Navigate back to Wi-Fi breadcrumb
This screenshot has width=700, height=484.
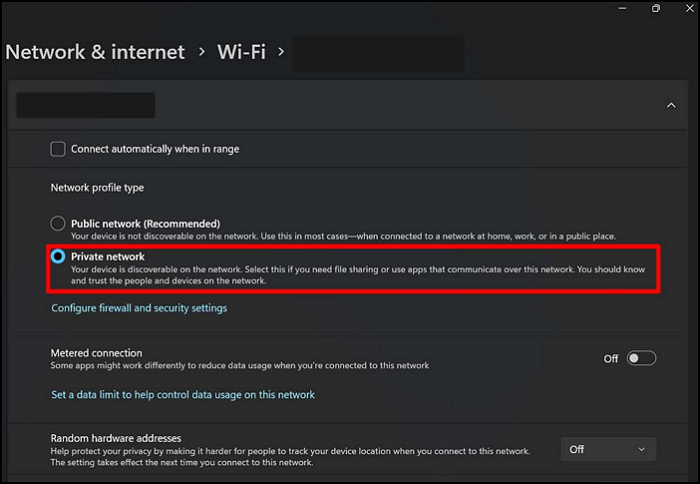(x=241, y=52)
